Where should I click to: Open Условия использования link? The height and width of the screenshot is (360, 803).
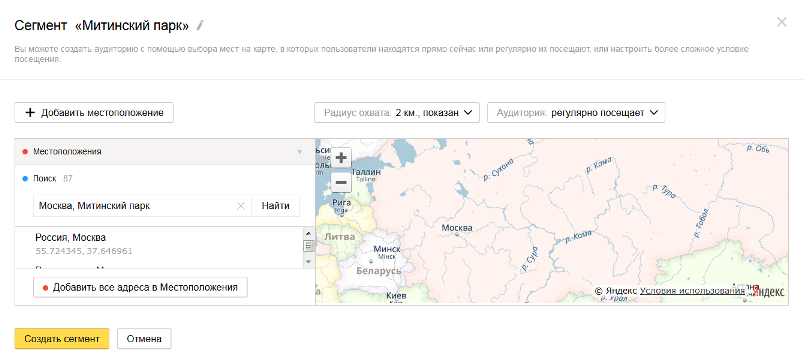click(692, 290)
